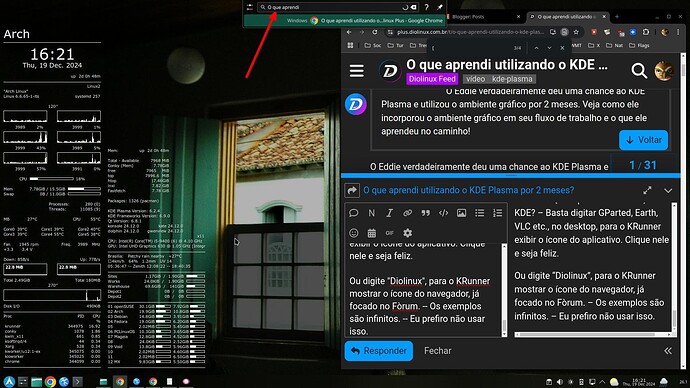Apply bold formatting (N) in composer
Viewport: 690px width, 388px height.
tap(371, 213)
